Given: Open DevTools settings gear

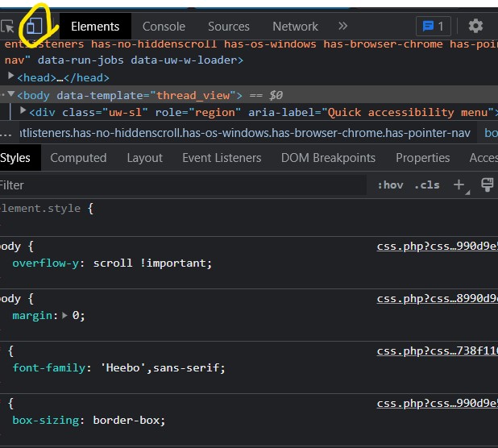Looking at the screenshot, I should 475,27.
